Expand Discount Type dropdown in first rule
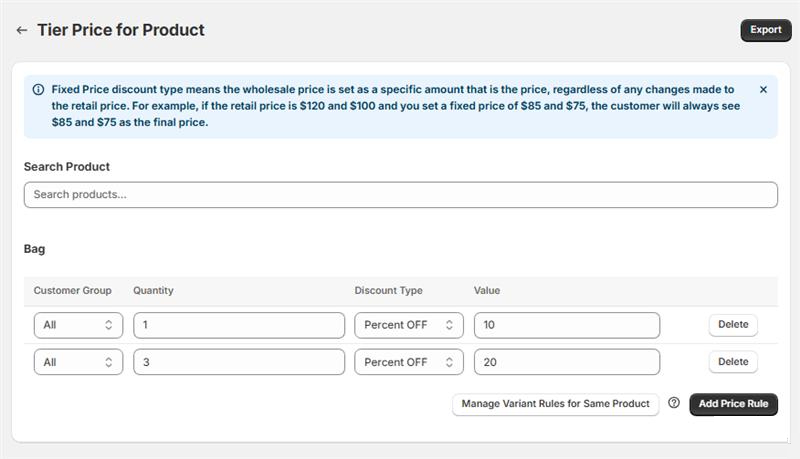Viewport: 800px width, 459px height. click(408, 325)
